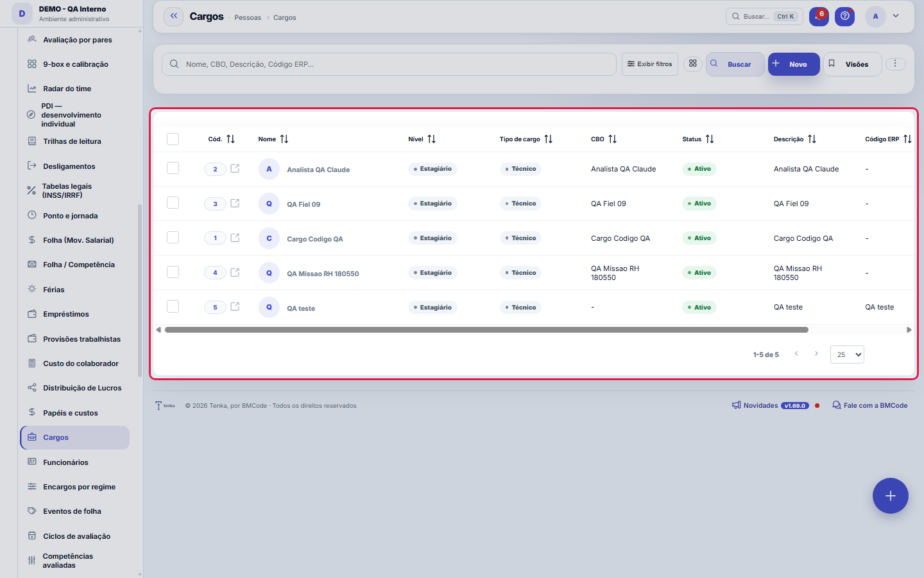Open Desligamentos in the sidebar
This screenshot has height=578, width=924.
[74, 166]
